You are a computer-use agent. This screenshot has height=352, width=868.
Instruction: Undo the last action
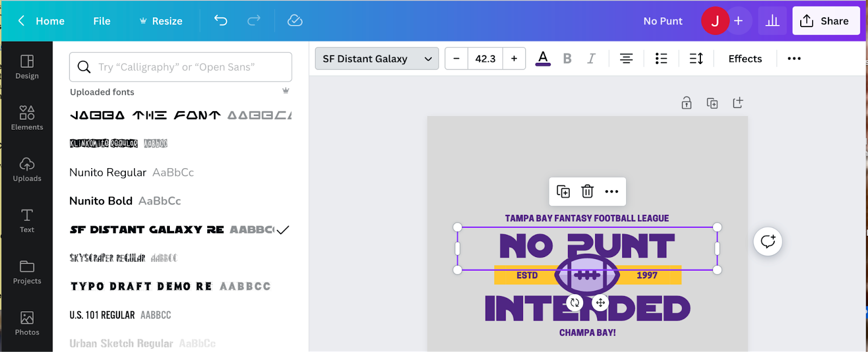pyautogui.click(x=221, y=21)
